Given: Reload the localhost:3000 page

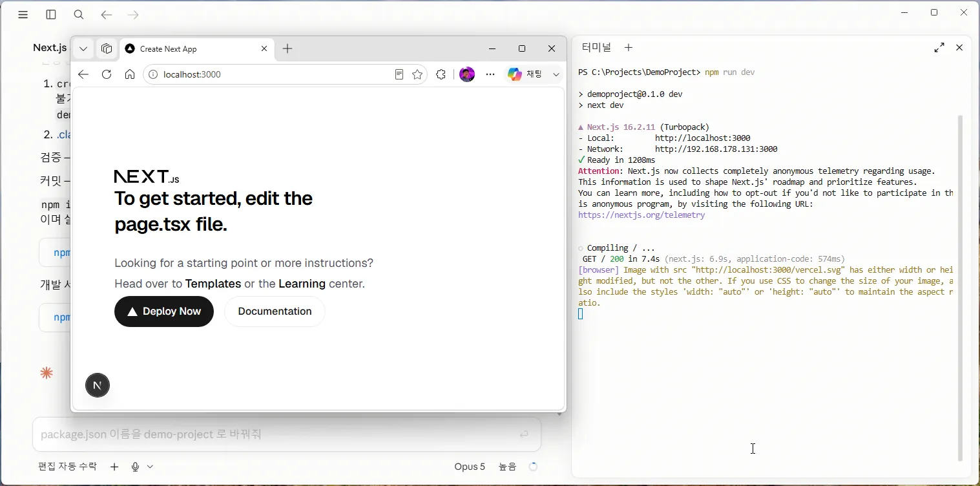Looking at the screenshot, I should pyautogui.click(x=107, y=74).
